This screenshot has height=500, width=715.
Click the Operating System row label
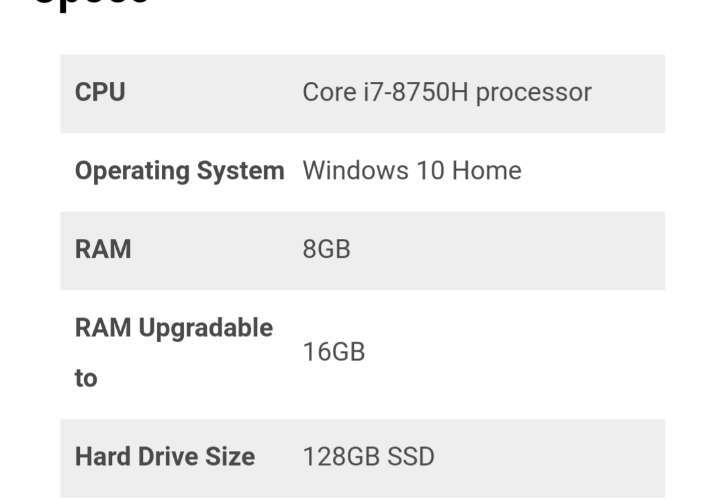click(179, 171)
